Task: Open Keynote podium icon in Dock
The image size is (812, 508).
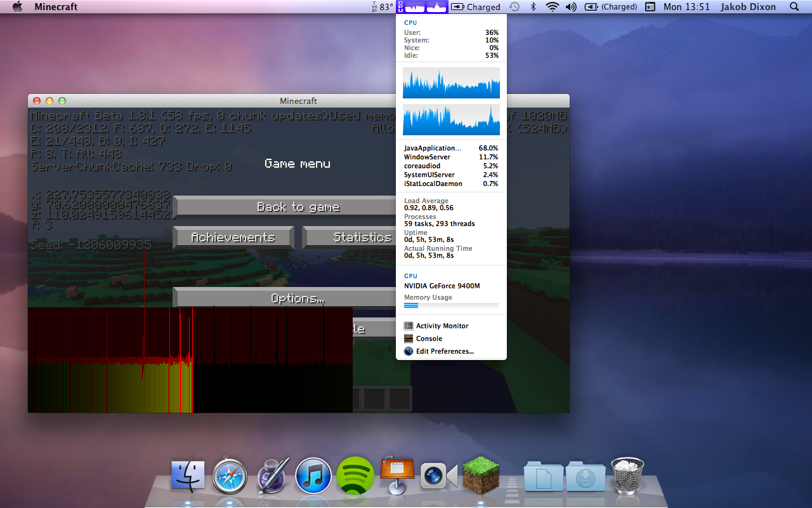Action: click(397, 476)
